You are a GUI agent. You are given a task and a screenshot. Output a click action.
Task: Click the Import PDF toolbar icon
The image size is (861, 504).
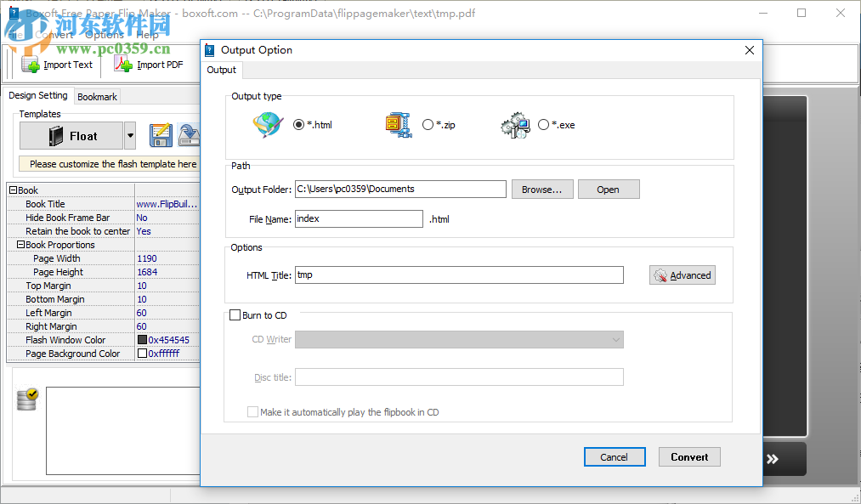click(123, 65)
